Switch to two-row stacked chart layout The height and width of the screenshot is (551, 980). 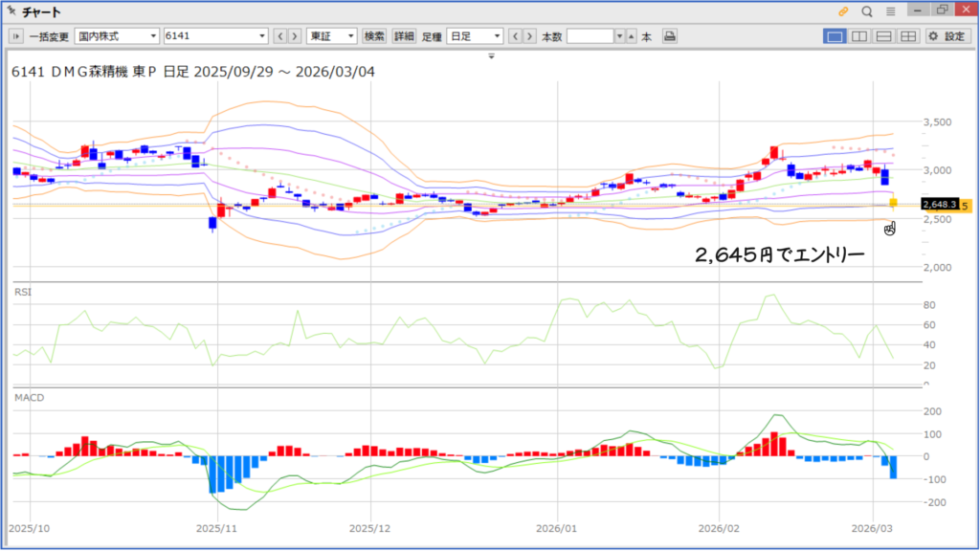coord(883,36)
